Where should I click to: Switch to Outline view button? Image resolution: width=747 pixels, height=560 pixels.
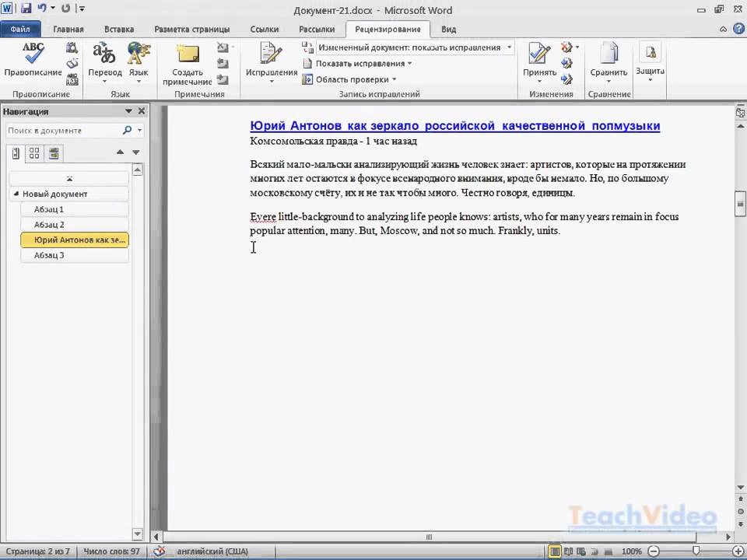[x=594, y=551]
